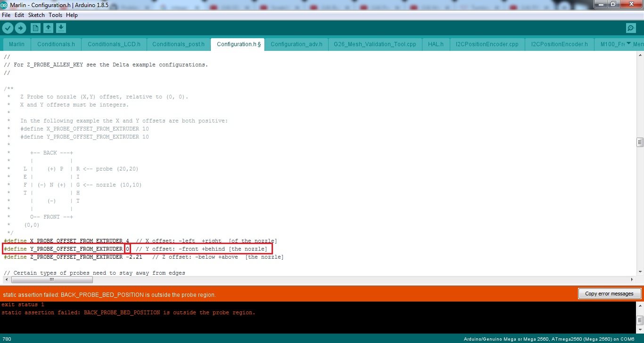Switch to the Conditionals_LCD.h tab
644x343 pixels.
click(x=114, y=44)
